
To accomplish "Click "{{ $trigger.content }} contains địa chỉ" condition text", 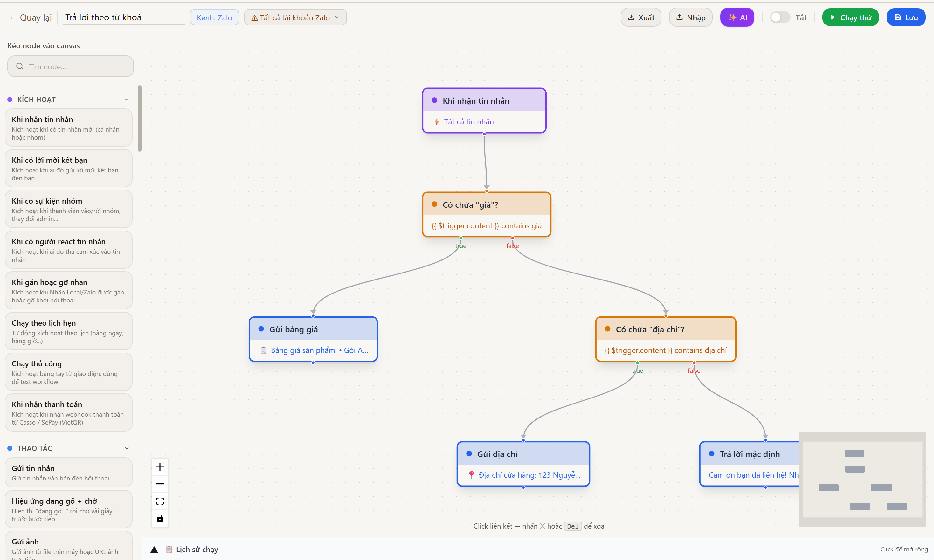I will (666, 350).
